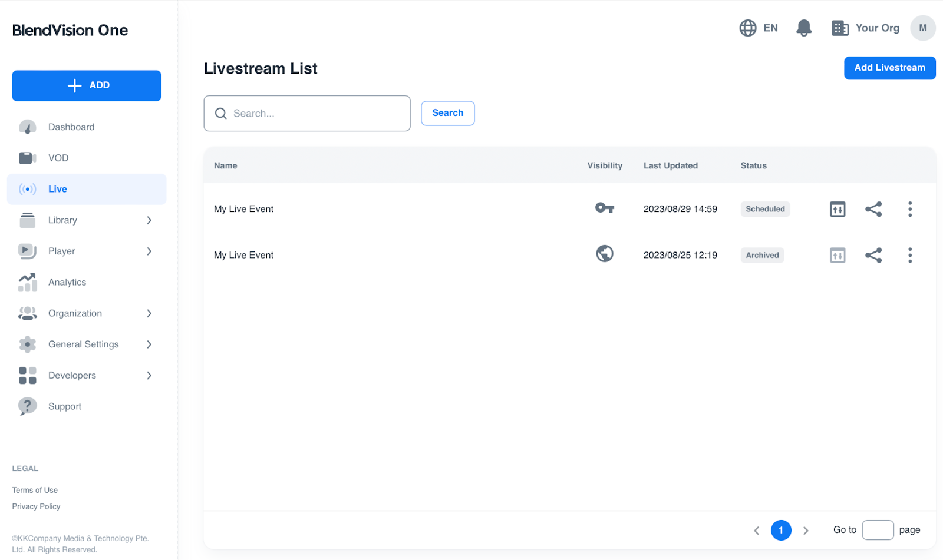Click user avatar M
The width and height of the screenshot is (943, 560).
(x=922, y=28)
